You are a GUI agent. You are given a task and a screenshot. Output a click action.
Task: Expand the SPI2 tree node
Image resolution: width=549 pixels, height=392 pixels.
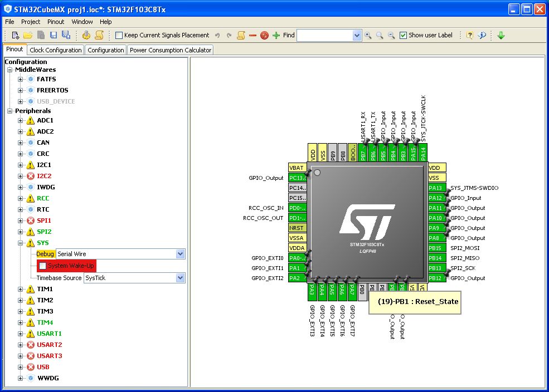pos(20,232)
